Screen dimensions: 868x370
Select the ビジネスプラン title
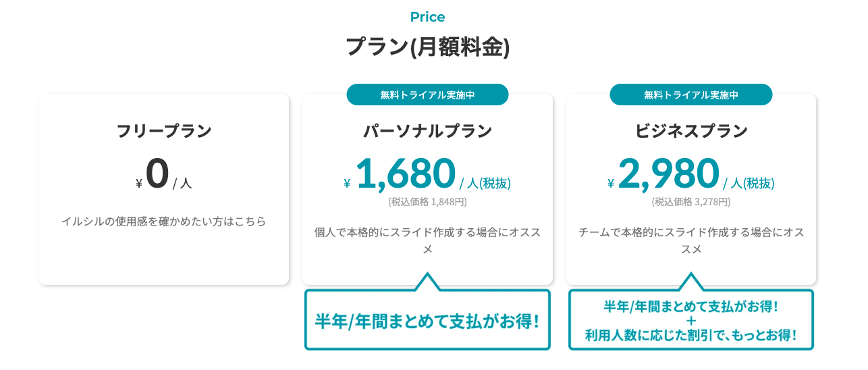(691, 131)
